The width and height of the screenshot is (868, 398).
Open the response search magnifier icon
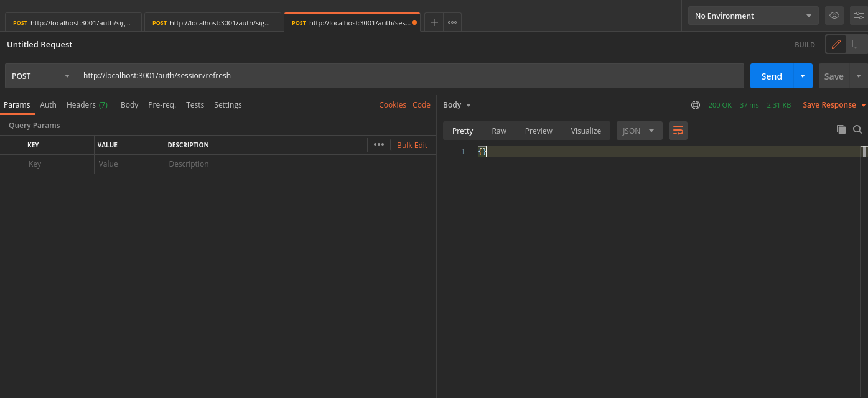(857, 129)
